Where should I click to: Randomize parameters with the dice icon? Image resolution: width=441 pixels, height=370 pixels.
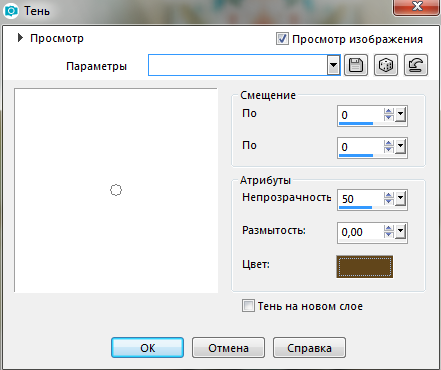point(386,65)
